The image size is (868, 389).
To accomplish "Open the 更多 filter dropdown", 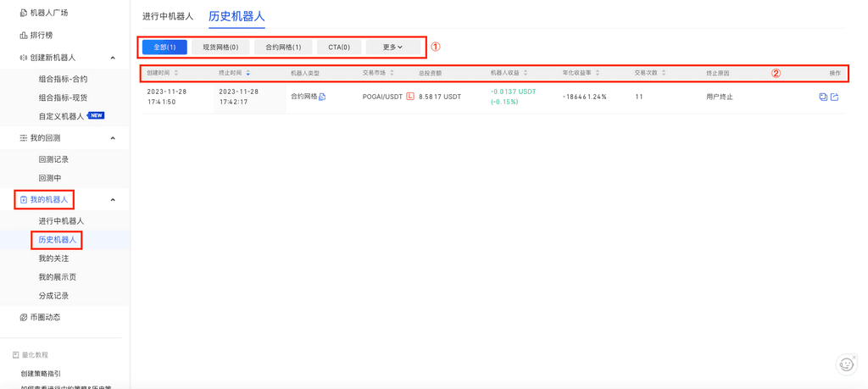I will [392, 47].
